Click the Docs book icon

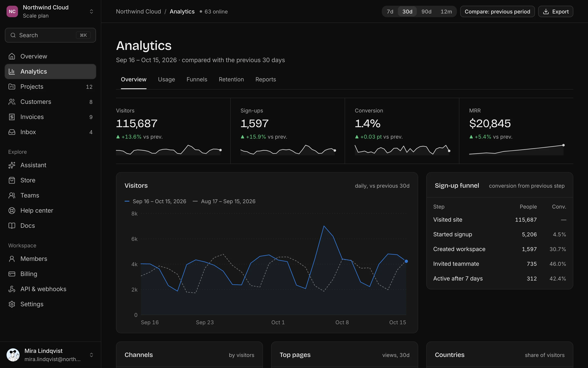pyautogui.click(x=12, y=226)
